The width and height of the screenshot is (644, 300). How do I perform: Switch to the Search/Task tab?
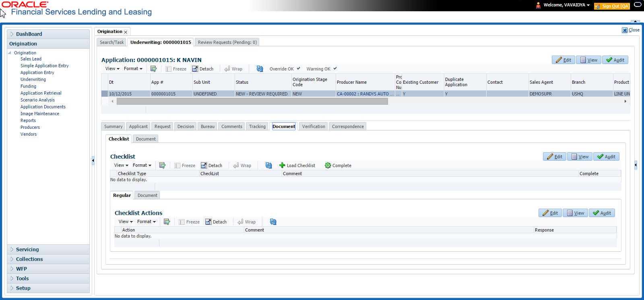[x=112, y=42]
